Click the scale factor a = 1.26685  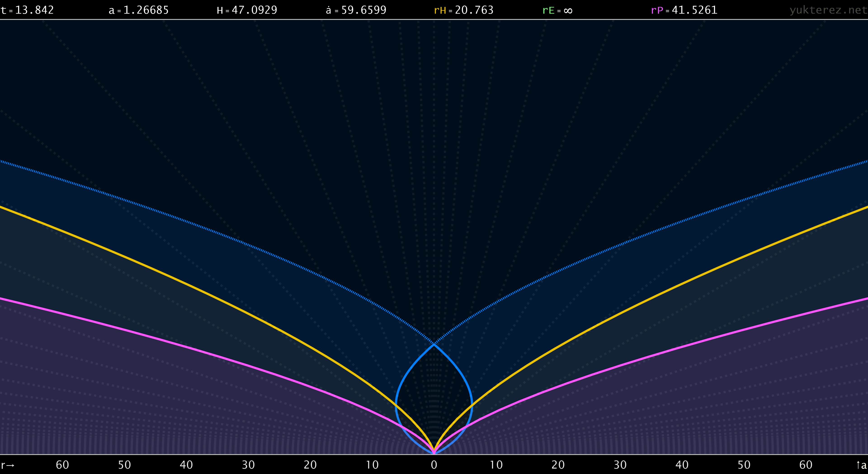(139, 10)
